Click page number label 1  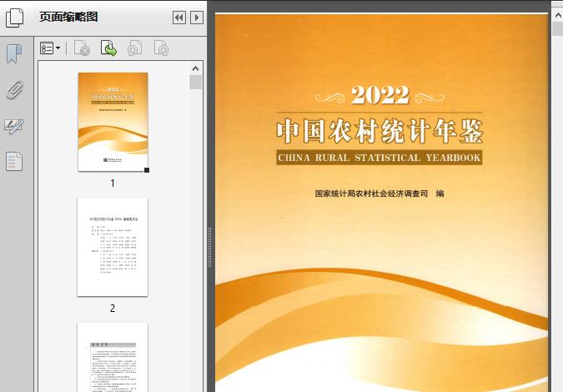click(113, 183)
